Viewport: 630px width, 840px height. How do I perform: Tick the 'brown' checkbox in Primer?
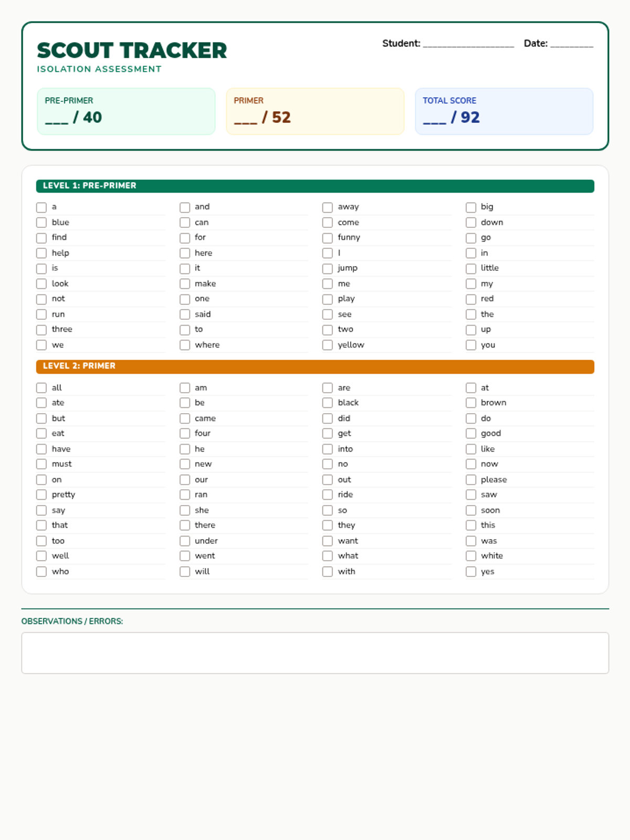pyautogui.click(x=471, y=403)
